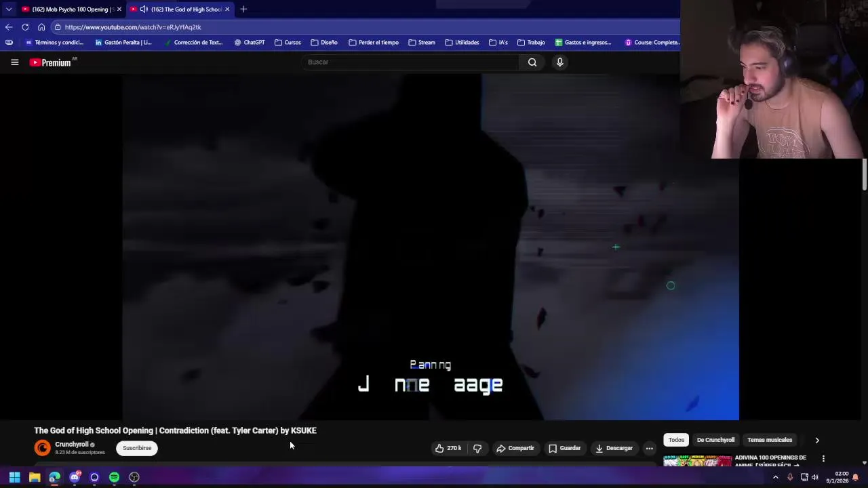Open OBS Studio from the taskbar

tap(134, 477)
